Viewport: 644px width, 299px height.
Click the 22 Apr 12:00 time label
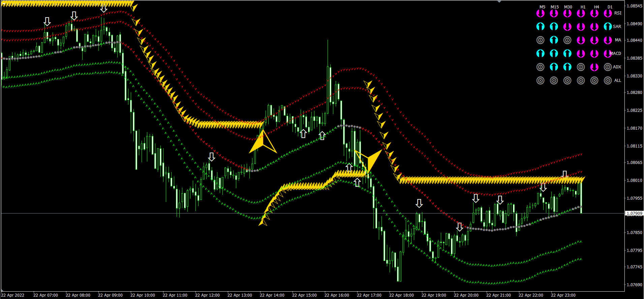click(x=207, y=295)
